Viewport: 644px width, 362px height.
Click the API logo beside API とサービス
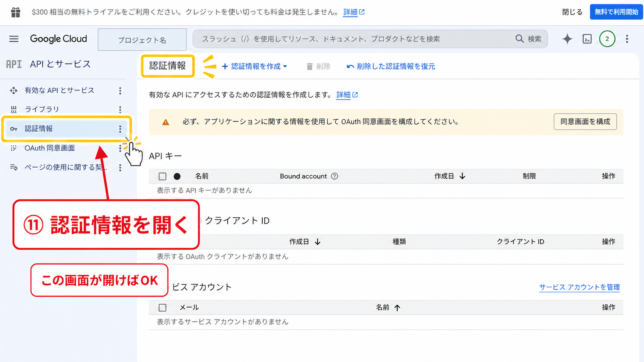[x=14, y=64]
